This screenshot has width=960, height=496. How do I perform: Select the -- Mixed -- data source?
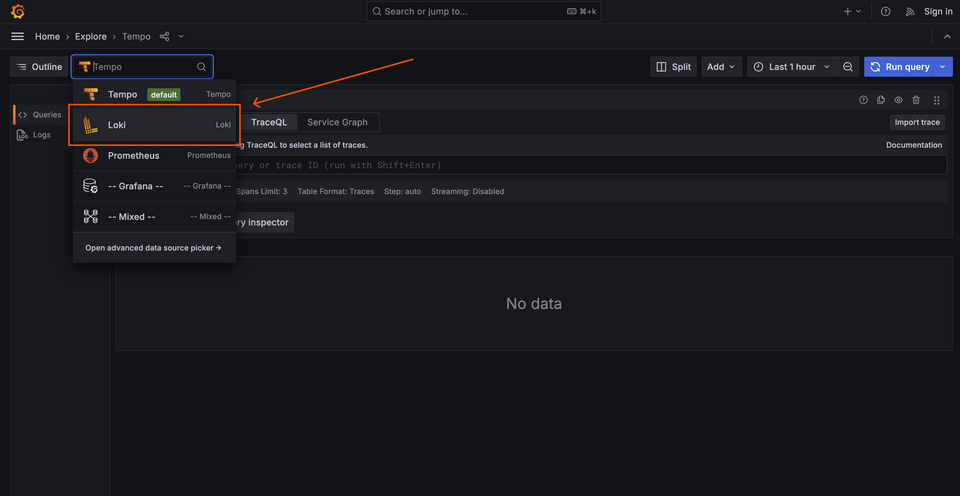[154, 216]
